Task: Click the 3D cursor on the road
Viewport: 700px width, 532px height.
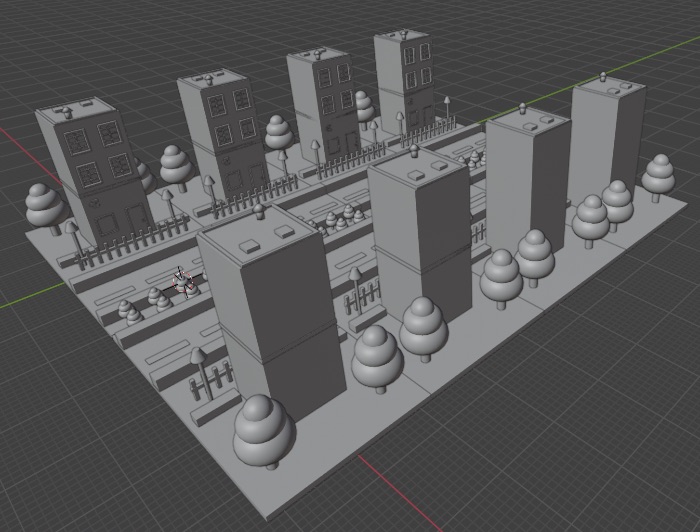Action: coord(182,280)
